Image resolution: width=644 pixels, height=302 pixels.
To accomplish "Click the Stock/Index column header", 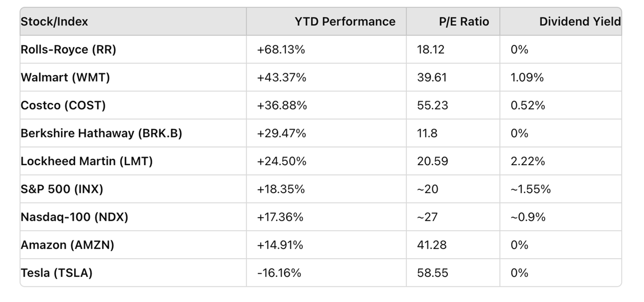I will (54, 22).
